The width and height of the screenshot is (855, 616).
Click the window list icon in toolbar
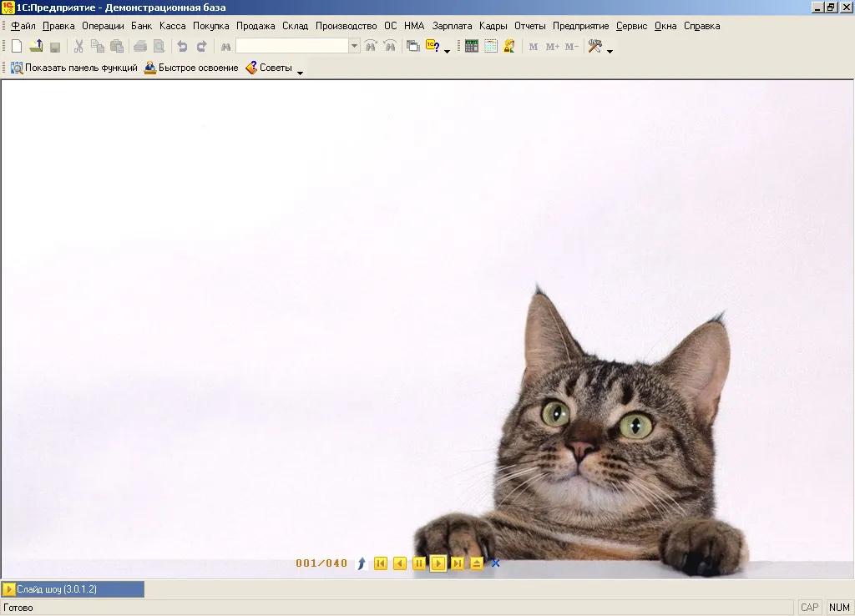tap(413, 47)
